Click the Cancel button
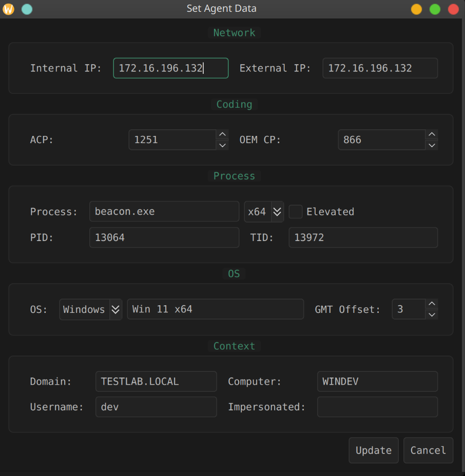The width and height of the screenshot is (465, 476). coord(428,450)
